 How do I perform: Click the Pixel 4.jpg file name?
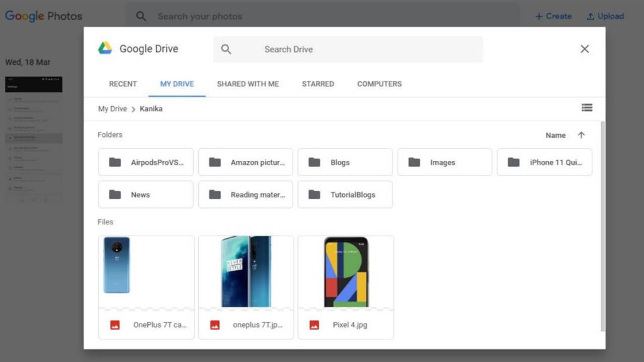(x=350, y=325)
